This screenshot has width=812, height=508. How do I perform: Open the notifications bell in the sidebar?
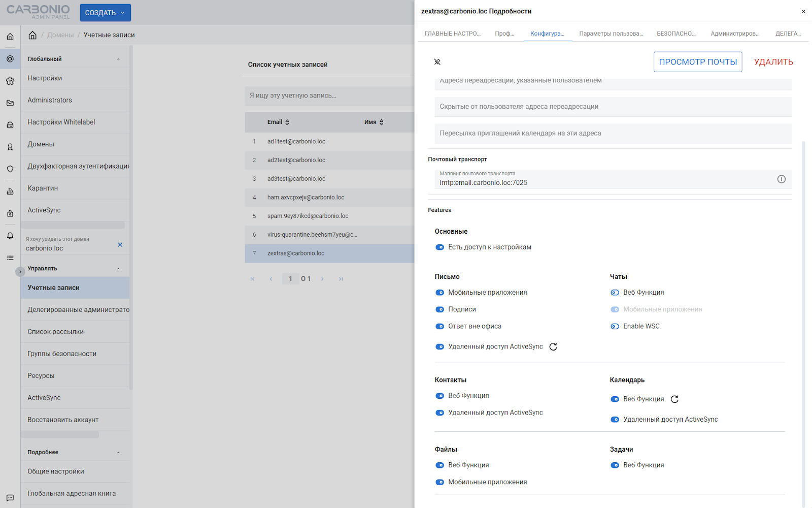point(10,236)
